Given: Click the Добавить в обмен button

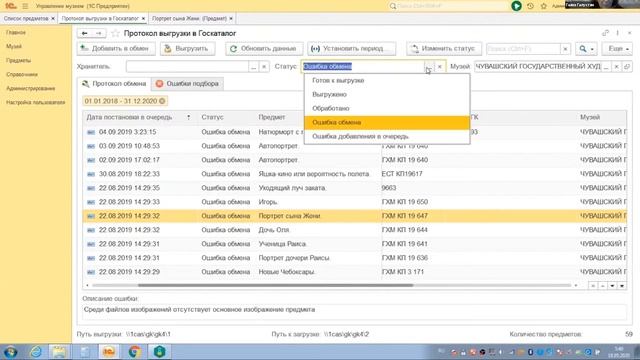Looking at the screenshot, I should coord(116,49).
